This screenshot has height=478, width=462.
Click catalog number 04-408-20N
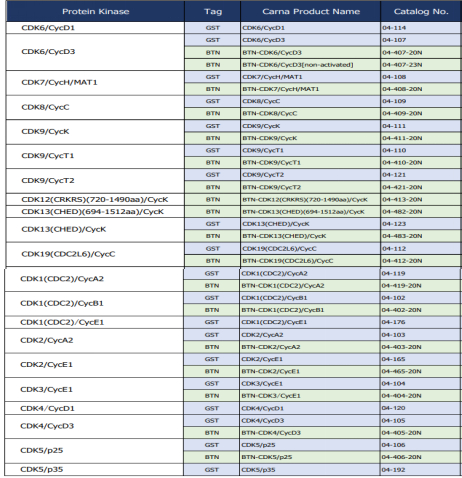pyautogui.click(x=402, y=89)
